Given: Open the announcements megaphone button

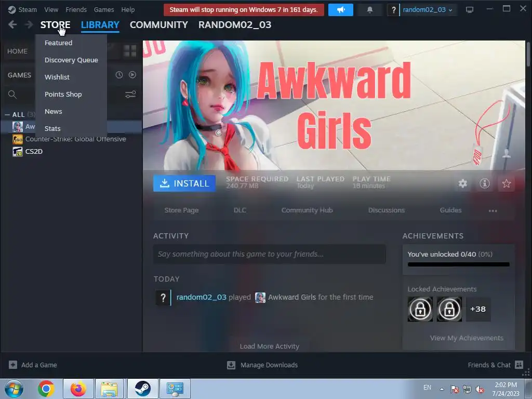Looking at the screenshot, I should click(x=341, y=10).
